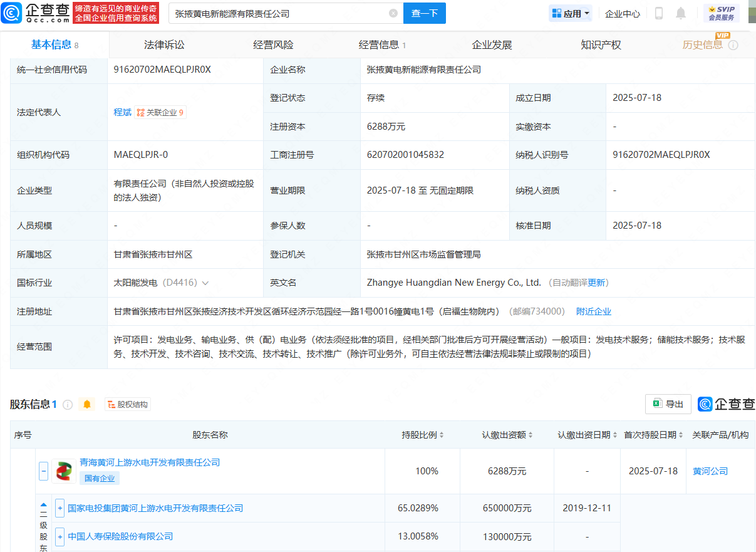
Task: Open 股权结构 button
Action: click(x=128, y=405)
